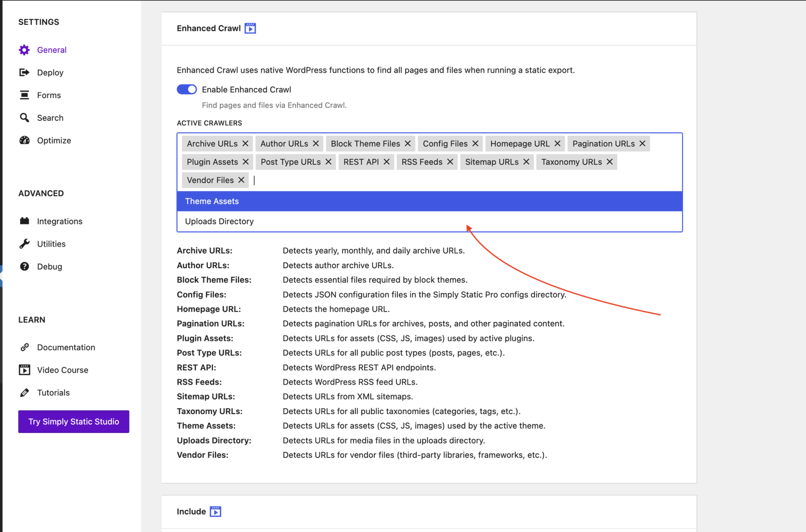Image resolution: width=806 pixels, height=532 pixels.
Task: Play the Enhanced Crawl video tutorial icon
Action: [250, 28]
